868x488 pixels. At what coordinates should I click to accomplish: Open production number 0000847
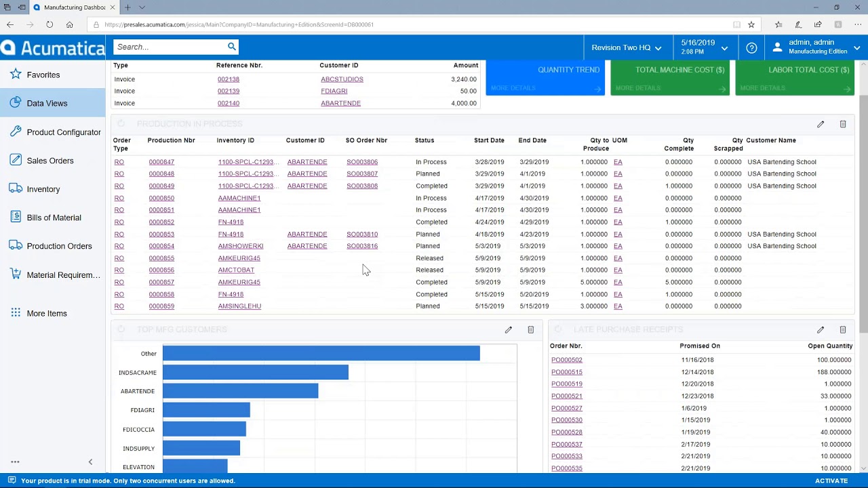(161, 162)
